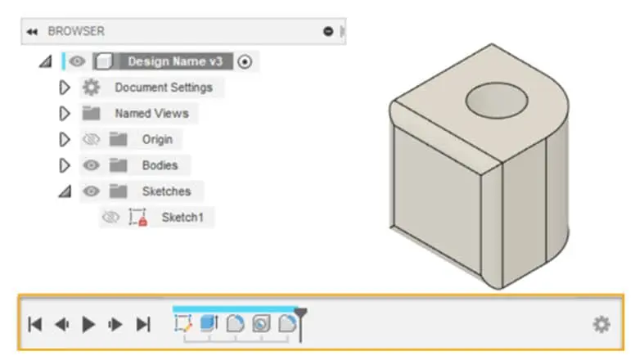Screen dimensions: 644x356
Task: Click the flat front face of the 3D body
Action: tap(437, 201)
